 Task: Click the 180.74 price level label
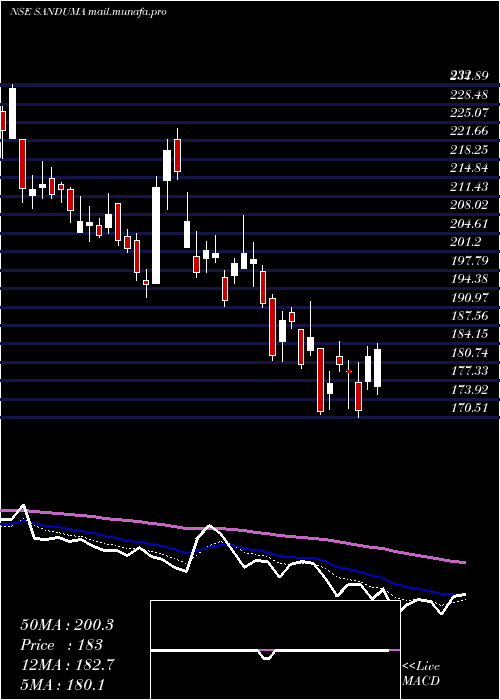(468, 353)
